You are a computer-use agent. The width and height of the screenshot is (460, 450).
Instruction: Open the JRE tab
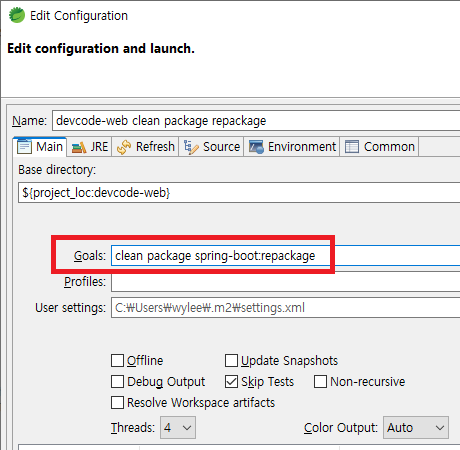(x=90, y=147)
